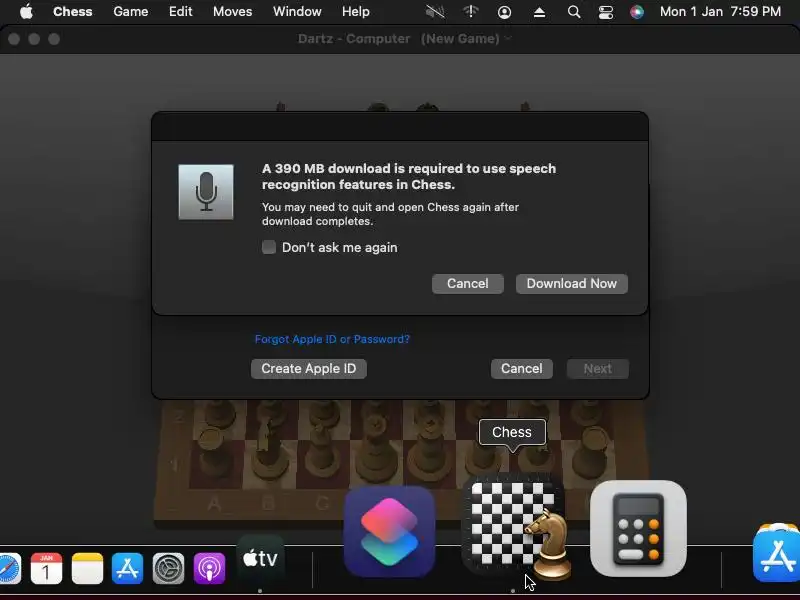
Task: Click the Wi-Fi status icon in menu bar
Action: [x=470, y=11]
